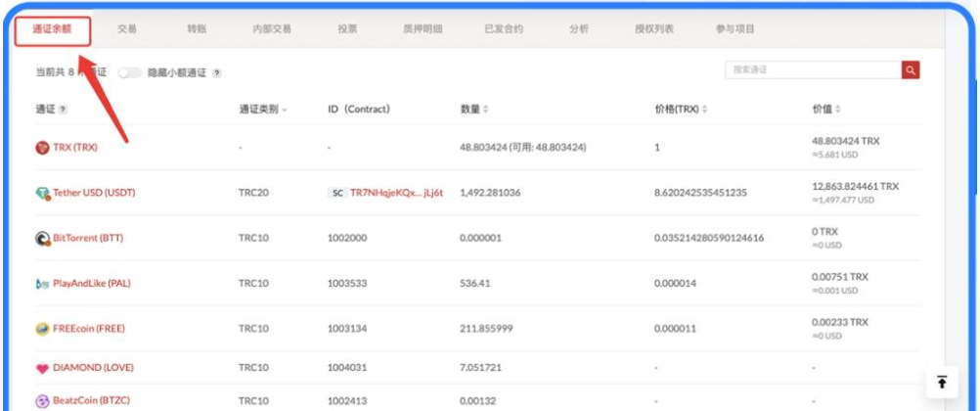Click the FREEcoin token logo
This screenshot has height=411, width=980.
[42, 329]
